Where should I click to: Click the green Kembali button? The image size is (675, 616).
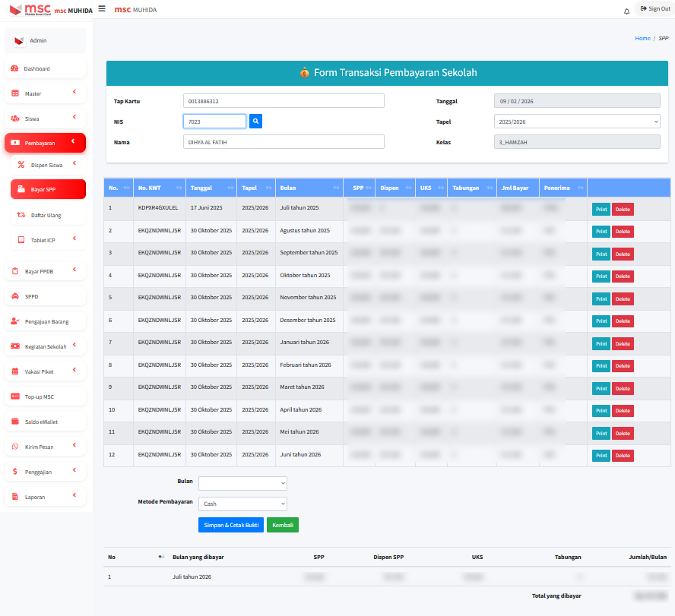[x=282, y=525]
